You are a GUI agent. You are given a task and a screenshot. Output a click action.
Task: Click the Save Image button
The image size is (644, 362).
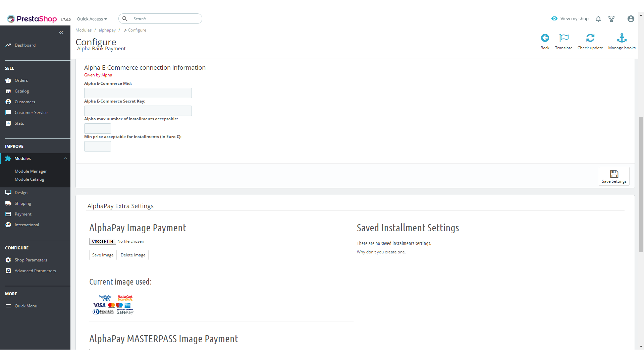(x=103, y=255)
